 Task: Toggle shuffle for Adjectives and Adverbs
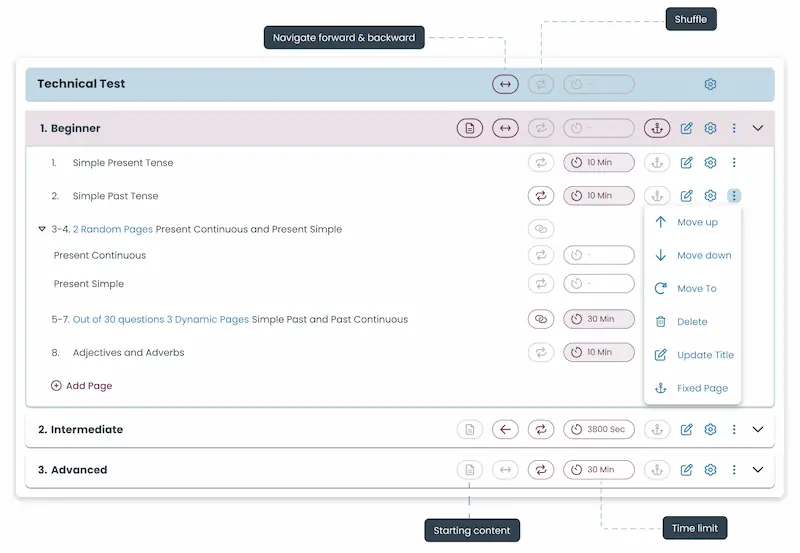[x=541, y=353]
